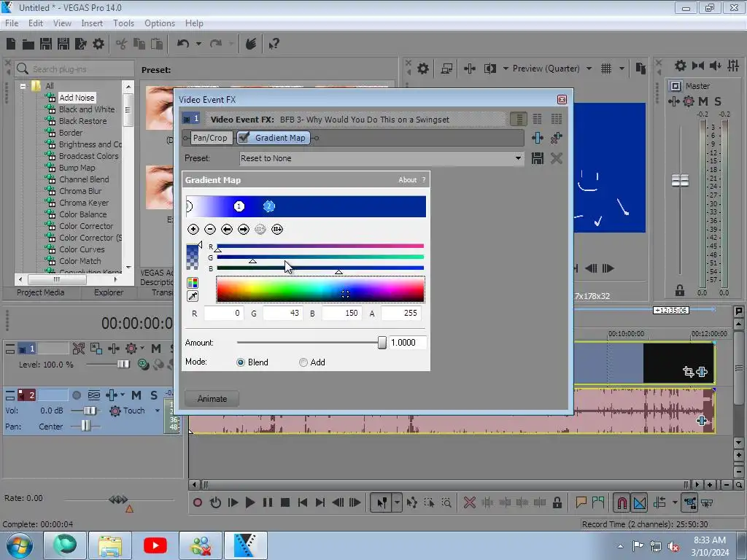The width and height of the screenshot is (747, 560).
Task: Select Color Curves plug-in
Action: tap(82, 249)
